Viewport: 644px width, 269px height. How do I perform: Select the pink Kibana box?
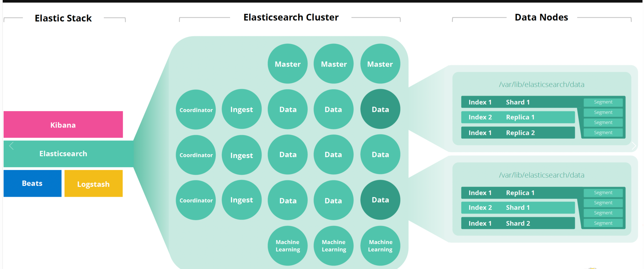coord(63,125)
